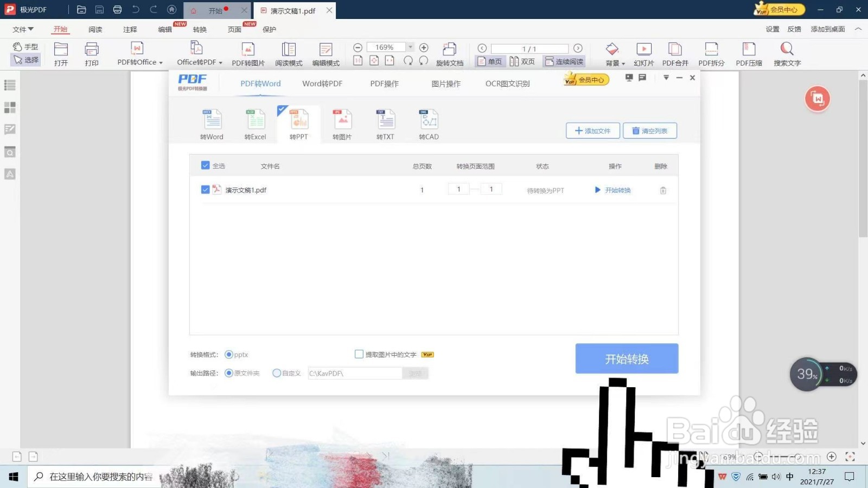
Task: Click the 清空列表 clear list button
Action: 650,131
